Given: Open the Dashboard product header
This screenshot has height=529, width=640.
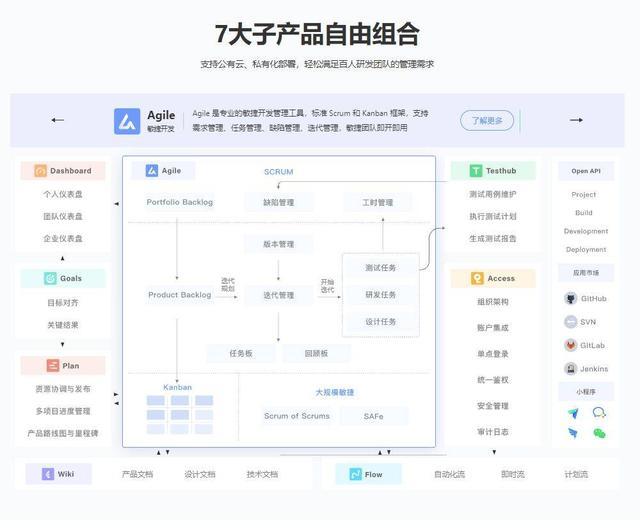Looking at the screenshot, I should 63,171.
